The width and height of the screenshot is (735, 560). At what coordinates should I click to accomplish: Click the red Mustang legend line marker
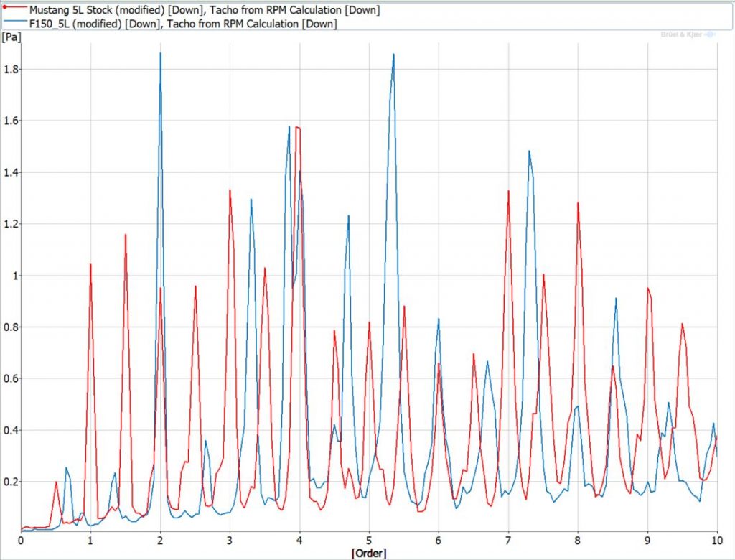tap(14, 7)
